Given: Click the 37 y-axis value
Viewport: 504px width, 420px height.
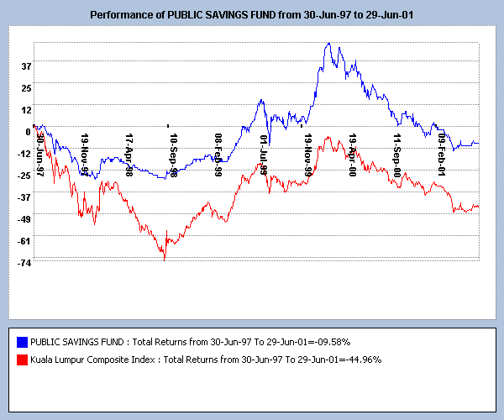Looking at the screenshot, I should coord(26,66).
